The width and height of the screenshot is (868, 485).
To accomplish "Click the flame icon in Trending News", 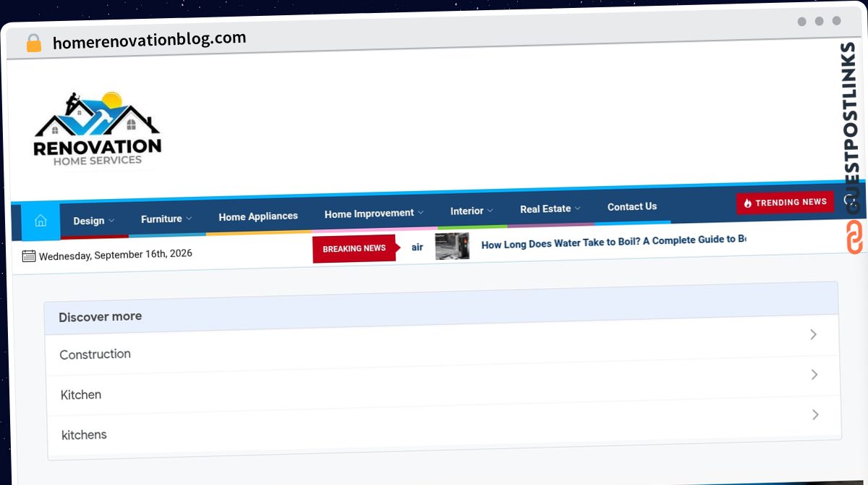I will pos(748,203).
